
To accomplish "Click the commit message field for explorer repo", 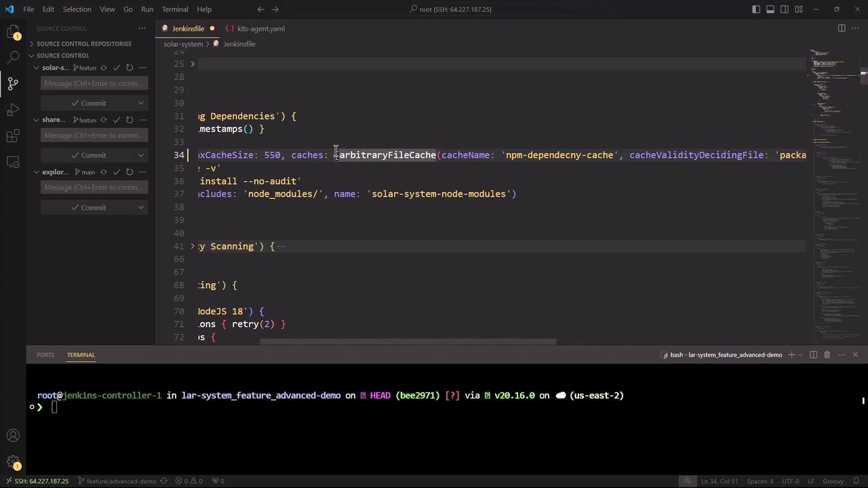I will (94, 188).
